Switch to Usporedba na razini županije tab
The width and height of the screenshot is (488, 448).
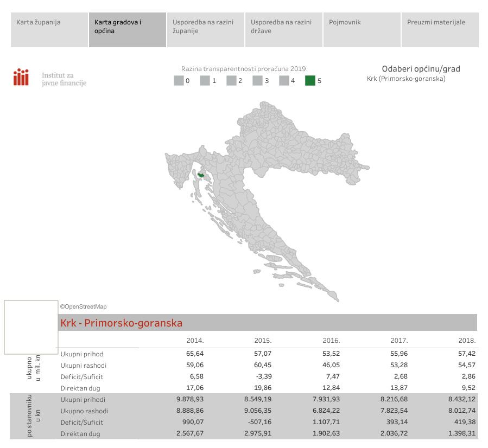tap(205, 30)
